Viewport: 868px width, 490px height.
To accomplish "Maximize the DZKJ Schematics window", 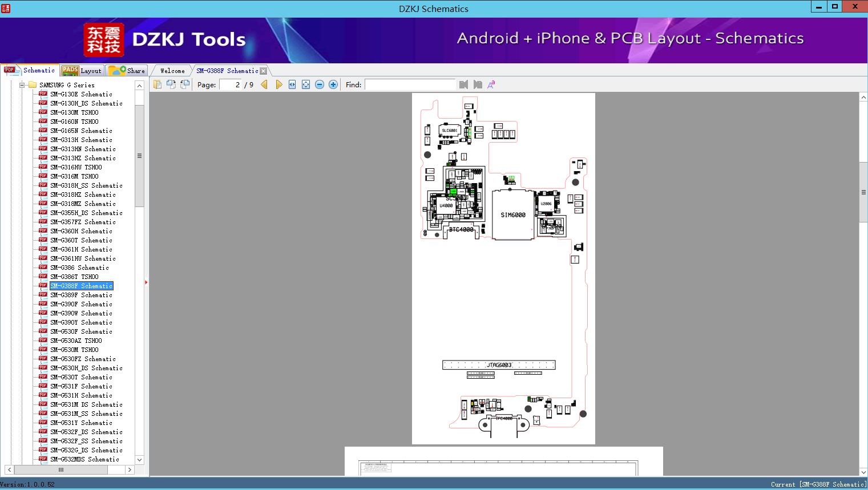I will (x=834, y=7).
